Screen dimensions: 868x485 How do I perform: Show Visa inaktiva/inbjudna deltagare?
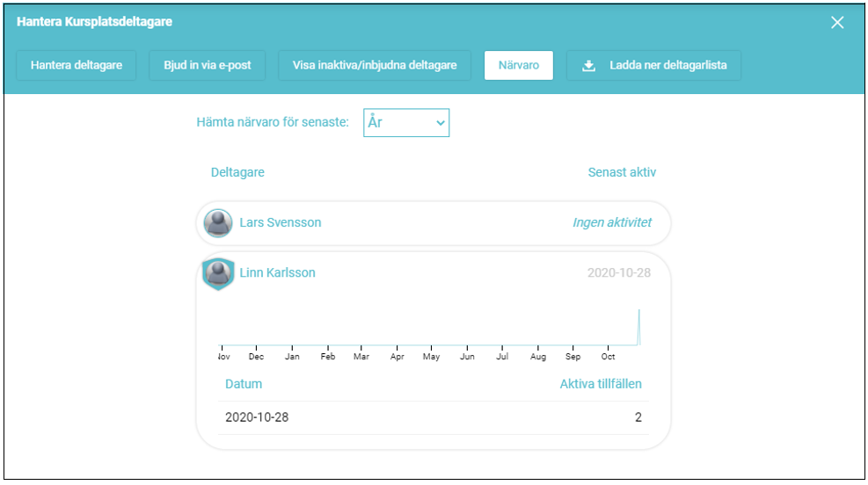point(375,65)
